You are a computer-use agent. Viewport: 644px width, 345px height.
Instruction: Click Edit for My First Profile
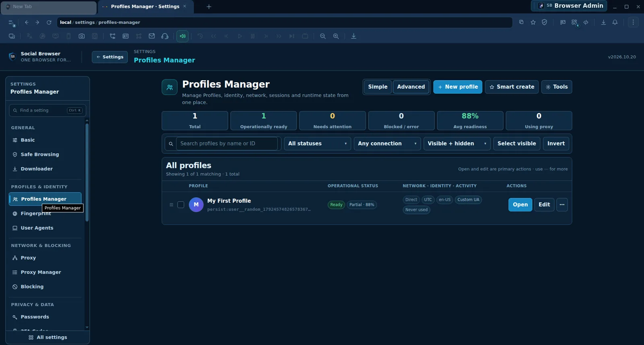(544, 205)
